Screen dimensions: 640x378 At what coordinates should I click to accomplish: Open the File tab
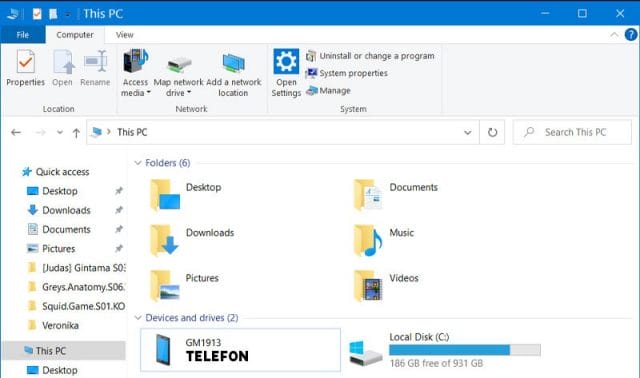tap(23, 35)
